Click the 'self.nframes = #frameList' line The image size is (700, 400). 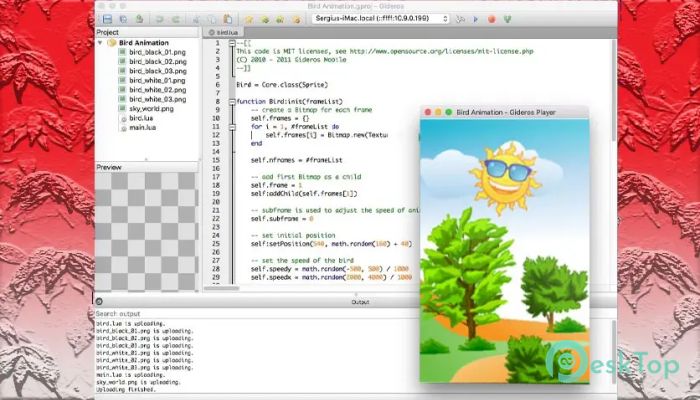coord(297,160)
